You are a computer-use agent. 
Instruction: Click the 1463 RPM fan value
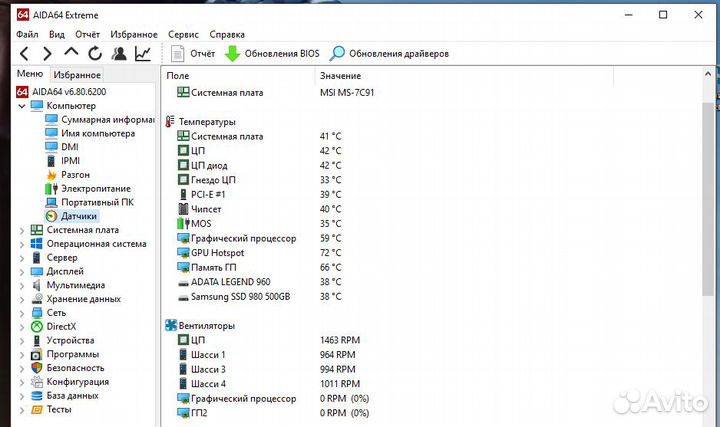click(x=340, y=340)
